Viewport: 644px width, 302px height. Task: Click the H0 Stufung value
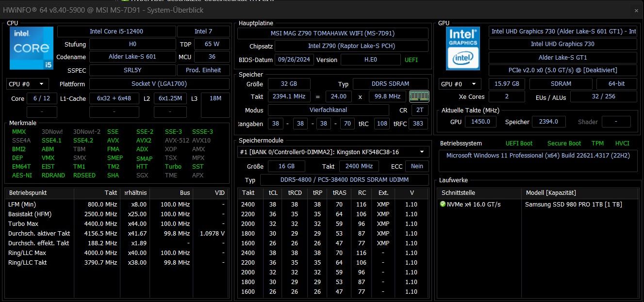coord(132,44)
